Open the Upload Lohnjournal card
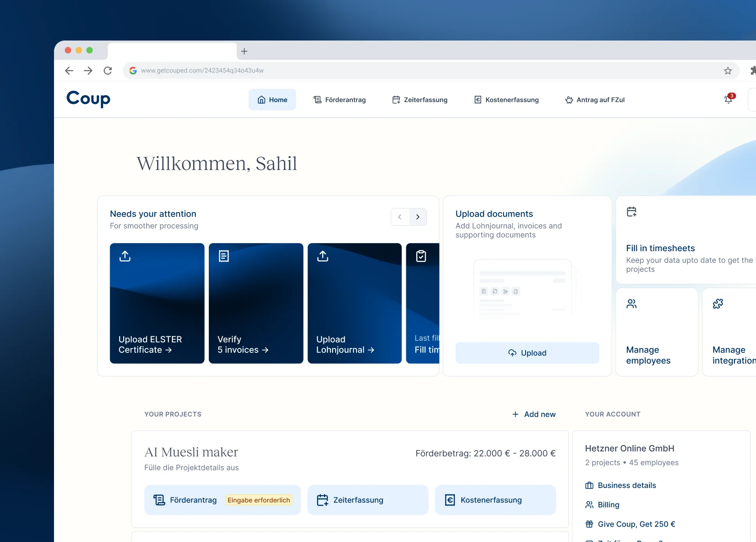The image size is (756, 542). point(355,303)
